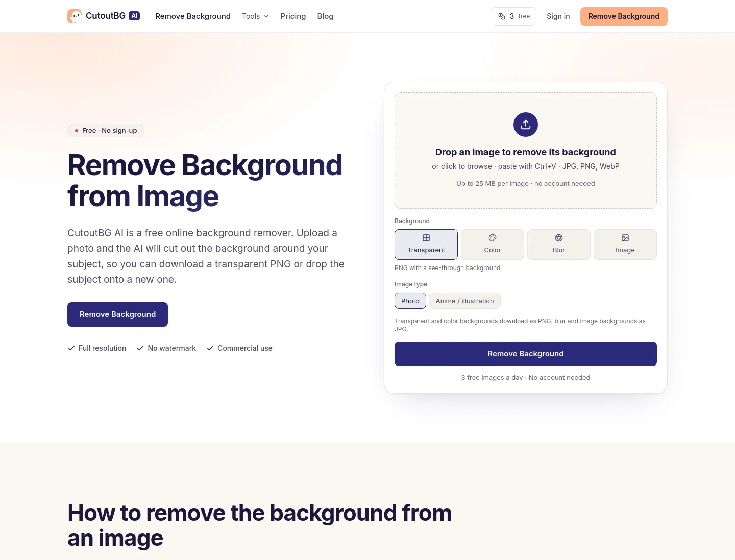Click the circular upload arrow icon
Screen dimensions: 735x560
pyautogui.click(x=526, y=125)
